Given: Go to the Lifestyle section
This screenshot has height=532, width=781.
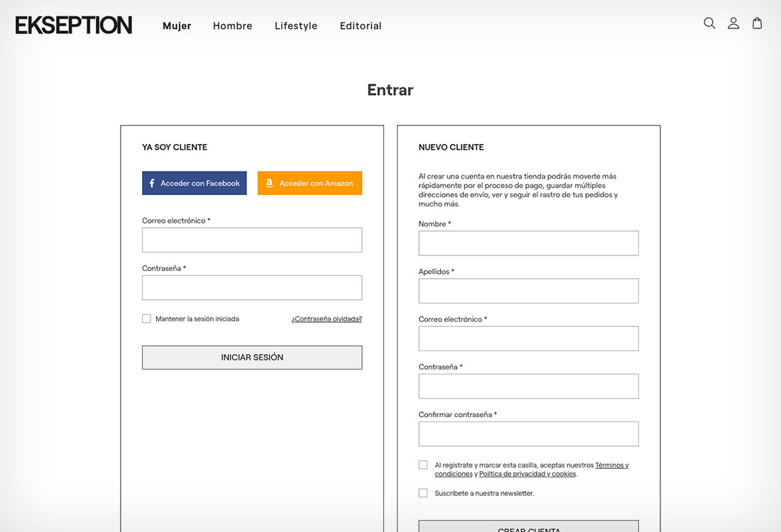Looking at the screenshot, I should pyautogui.click(x=296, y=26).
